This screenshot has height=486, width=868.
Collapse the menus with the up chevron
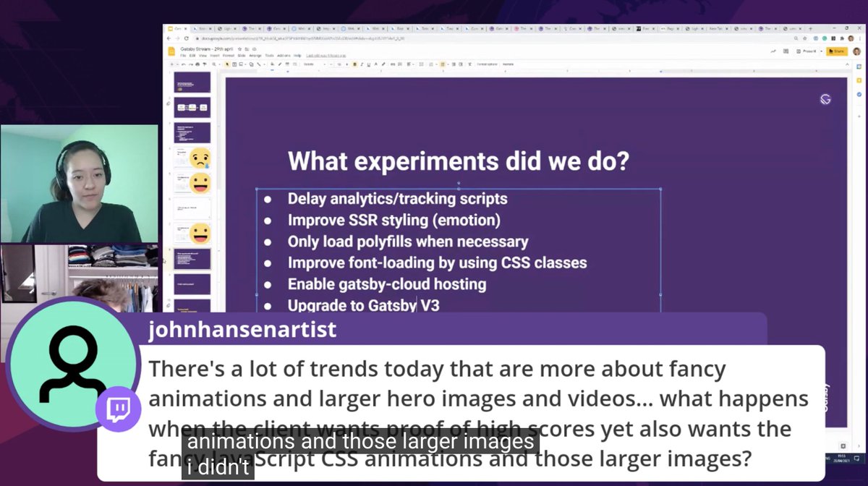tap(847, 64)
